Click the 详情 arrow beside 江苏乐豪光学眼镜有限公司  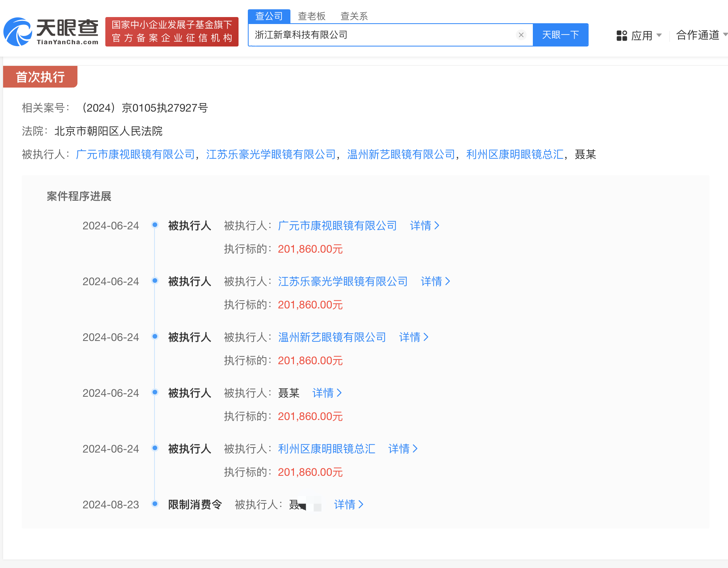[x=435, y=281]
